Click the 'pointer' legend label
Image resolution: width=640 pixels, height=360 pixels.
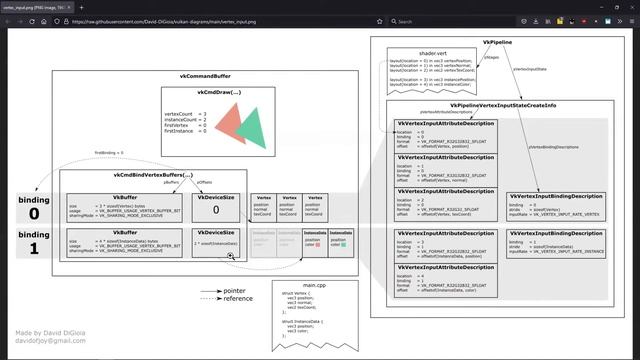tap(234, 291)
